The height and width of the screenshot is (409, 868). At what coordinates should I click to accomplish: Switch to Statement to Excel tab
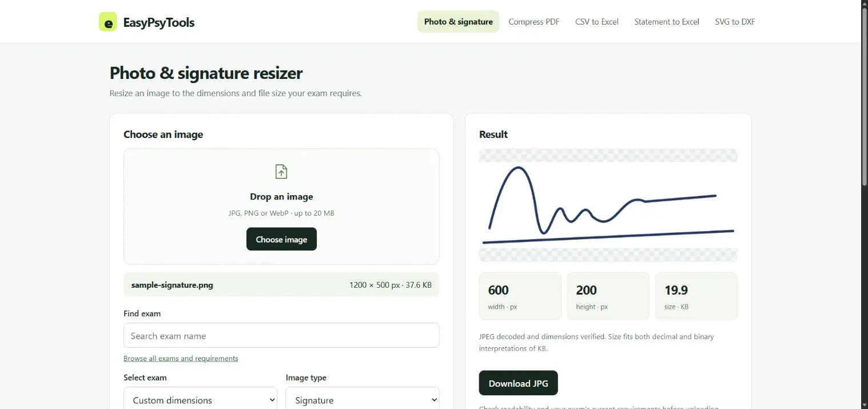[x=667, y=22]
